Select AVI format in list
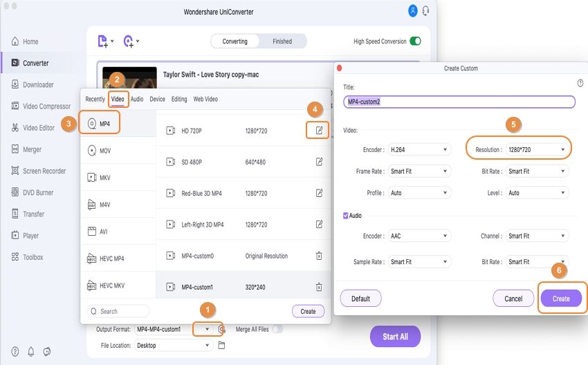The width and height of the screenshot is (588, 365). tap(118, 232)
